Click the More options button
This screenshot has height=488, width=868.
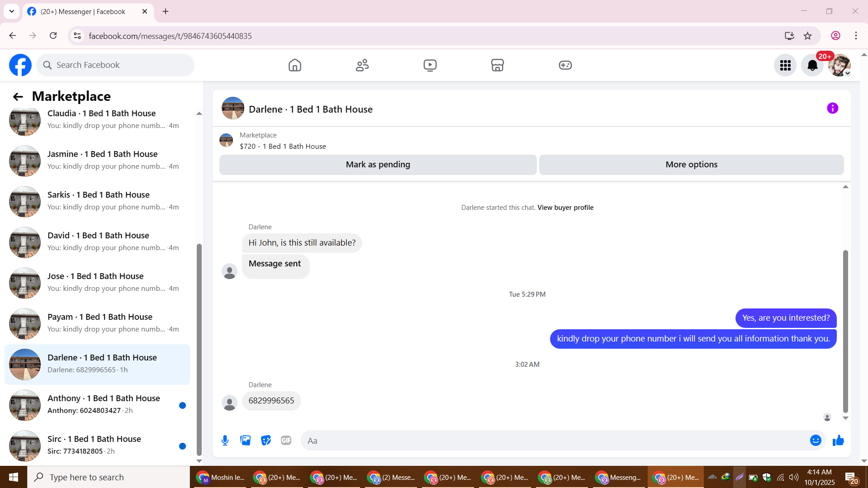(x=692, y=165)
